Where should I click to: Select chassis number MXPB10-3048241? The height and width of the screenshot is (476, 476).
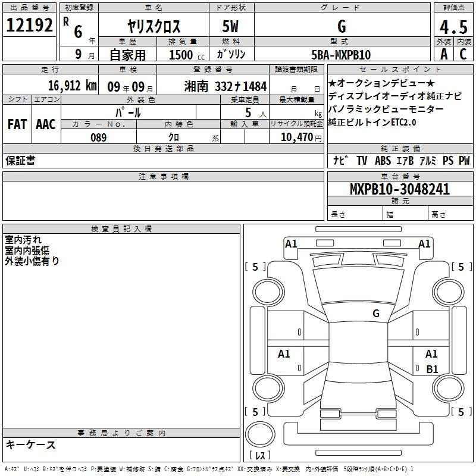[x=399, y=189]
